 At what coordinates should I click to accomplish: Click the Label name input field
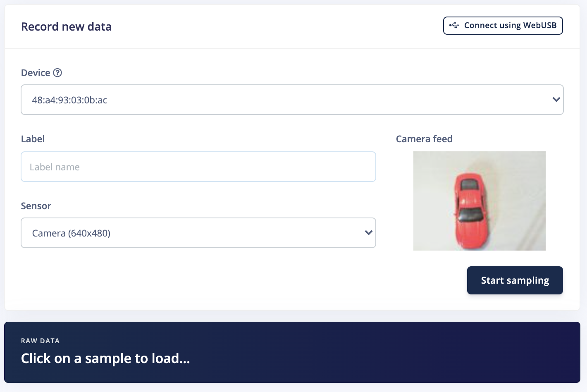pos(198,167)
